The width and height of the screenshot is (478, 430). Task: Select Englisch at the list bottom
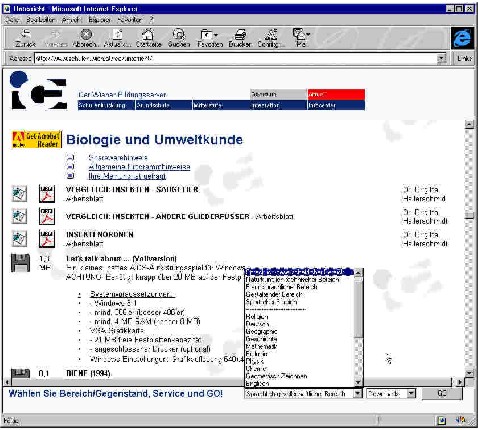[x=257, y=383]
